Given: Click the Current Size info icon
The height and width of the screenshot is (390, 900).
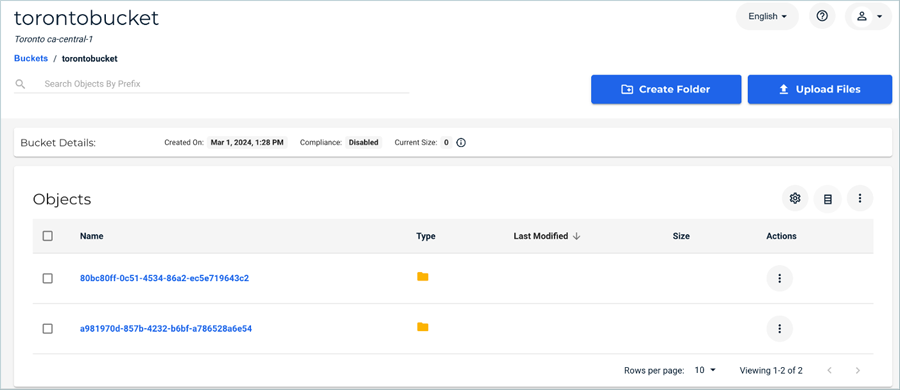Looking at the screenshot, I should pos(460,142).
